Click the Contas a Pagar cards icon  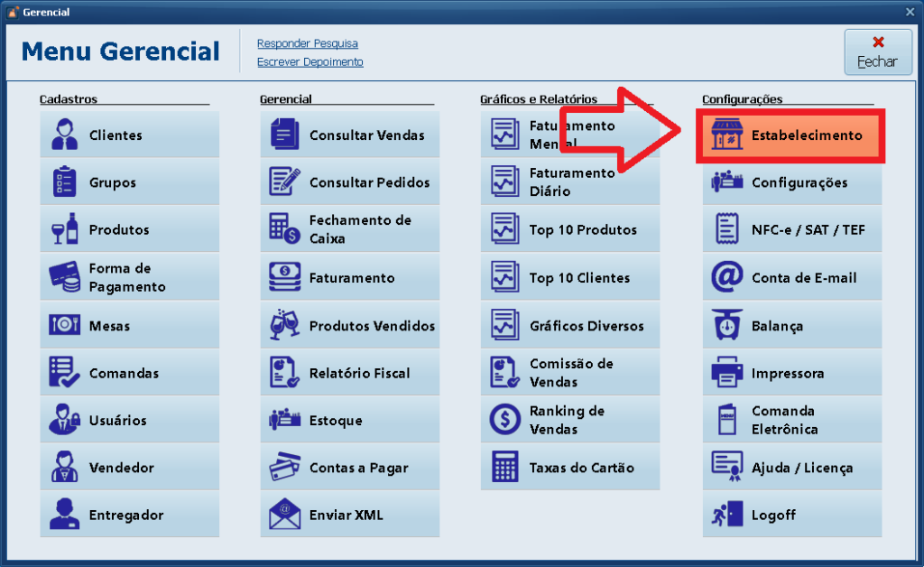click(285, 468)
